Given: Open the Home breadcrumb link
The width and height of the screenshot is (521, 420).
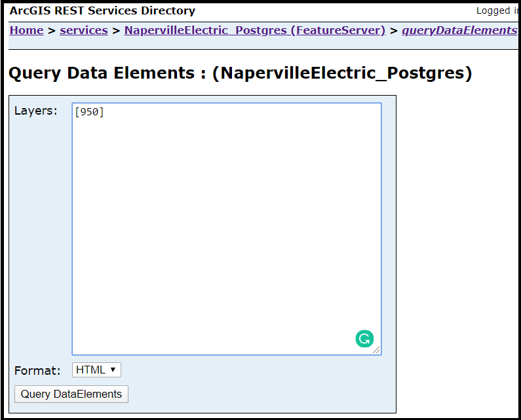Looking at the screenshot, I should coord(27,30).
